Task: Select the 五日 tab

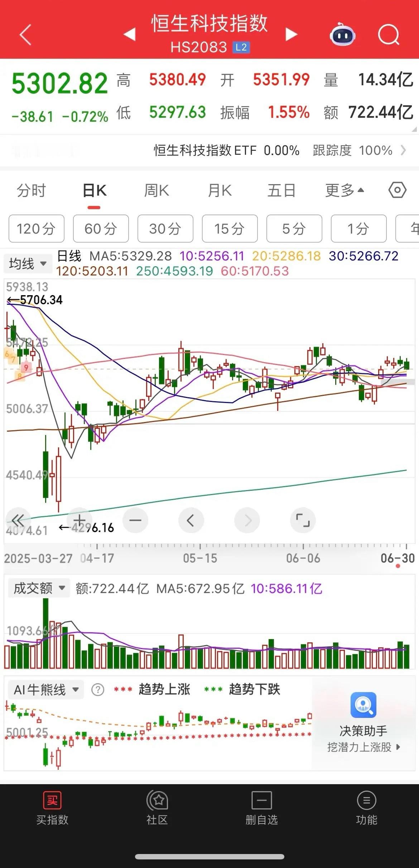Action: [x=281, y=190]
